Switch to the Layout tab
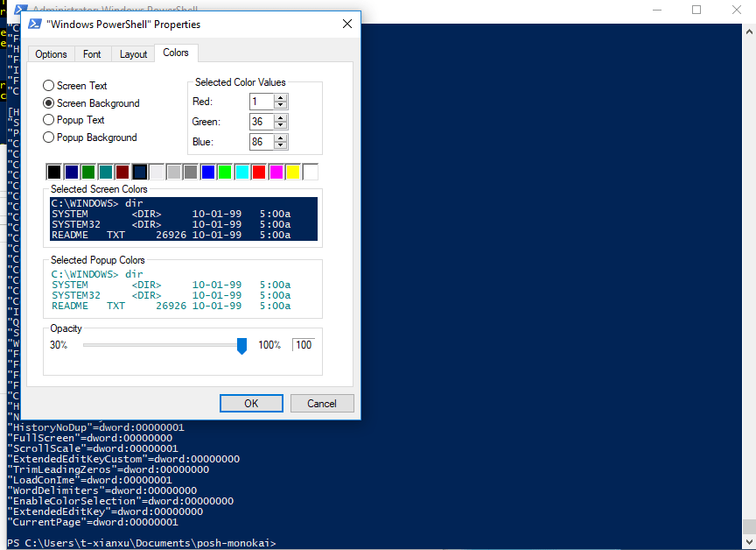Viewport: 756px width, 550px height. pyautogui.click(x=132, y=53)
